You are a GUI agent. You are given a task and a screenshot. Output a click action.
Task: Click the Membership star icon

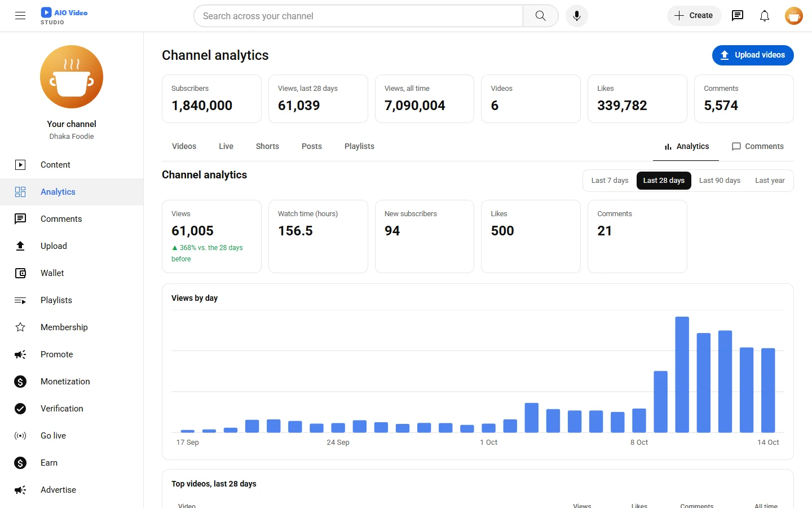point(20,327)
